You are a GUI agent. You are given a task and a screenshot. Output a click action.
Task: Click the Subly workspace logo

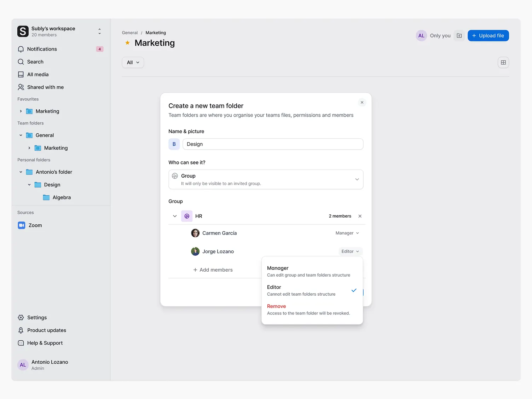pyautogui.click(x=23, y=31)
